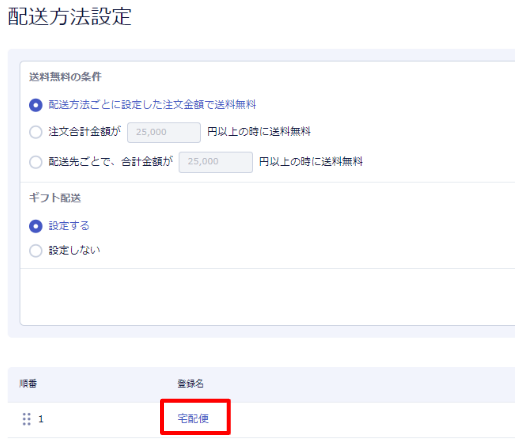Click the order number 1 in the first row
522x443 pixels.
[x=41, y=419]
